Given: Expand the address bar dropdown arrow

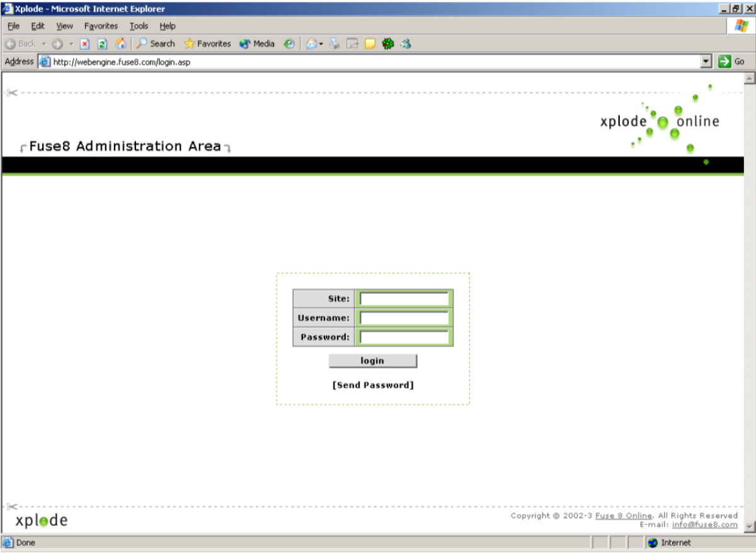Looking at the screenshot, I should coord(706,62).
